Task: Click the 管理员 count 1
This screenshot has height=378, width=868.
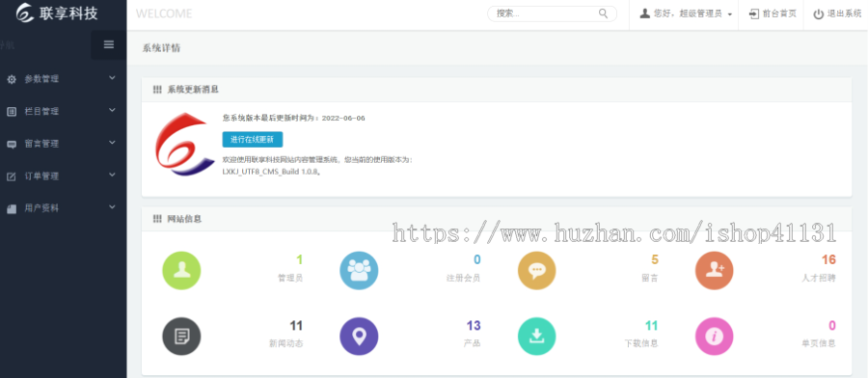Action: tap(300, 259)
